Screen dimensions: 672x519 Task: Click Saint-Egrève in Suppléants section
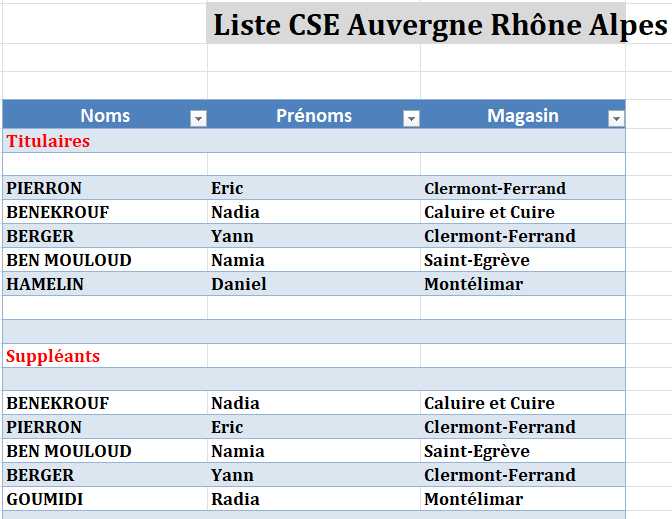click(476, 451)
